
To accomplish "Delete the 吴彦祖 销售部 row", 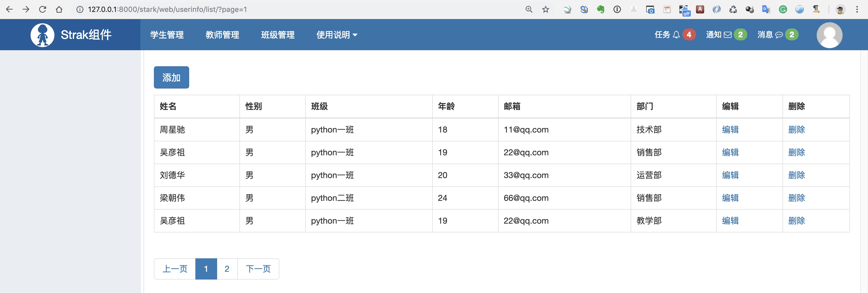I will click(x=796, y=152).
